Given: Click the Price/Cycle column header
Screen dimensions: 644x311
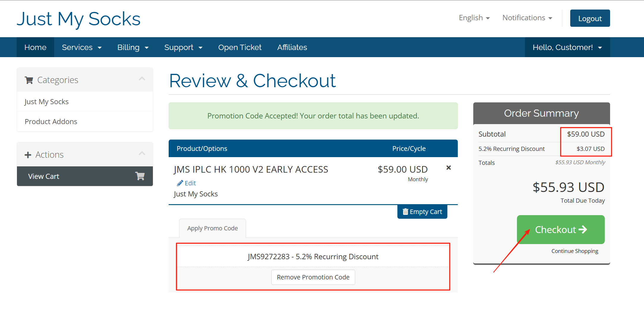Looking at the screenshot, I should coord(409,149).
